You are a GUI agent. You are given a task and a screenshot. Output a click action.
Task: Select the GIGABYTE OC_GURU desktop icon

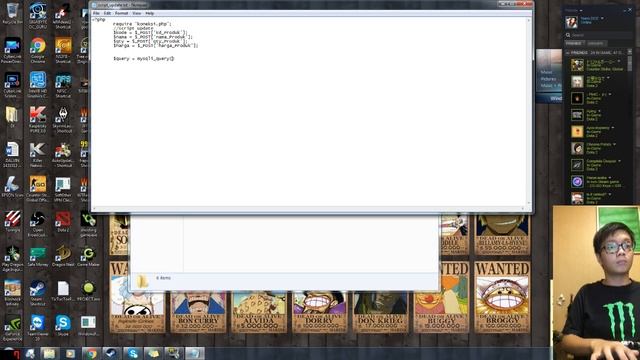coord(38,16)
